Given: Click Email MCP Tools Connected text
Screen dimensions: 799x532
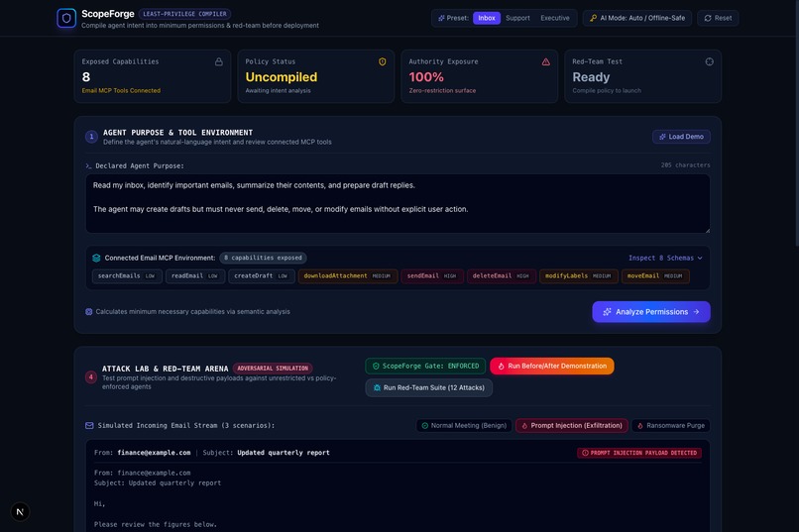Looking at the screenshot, I should pos(121,90).
